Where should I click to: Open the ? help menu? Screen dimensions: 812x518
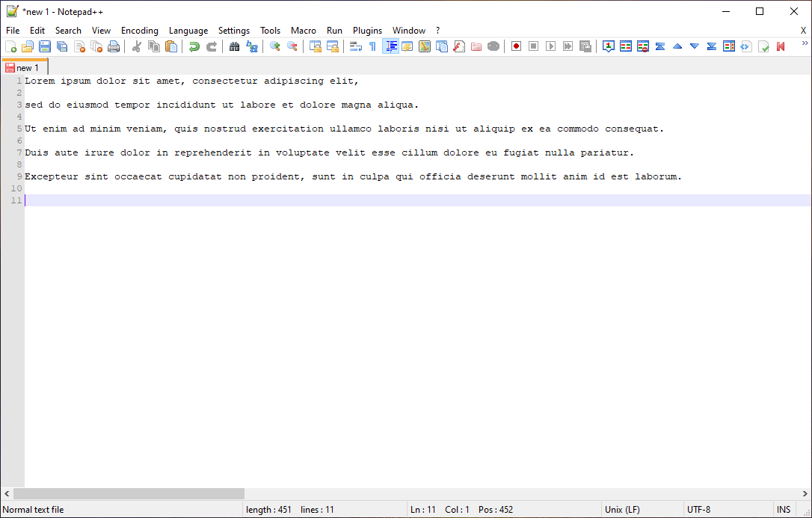437,31
